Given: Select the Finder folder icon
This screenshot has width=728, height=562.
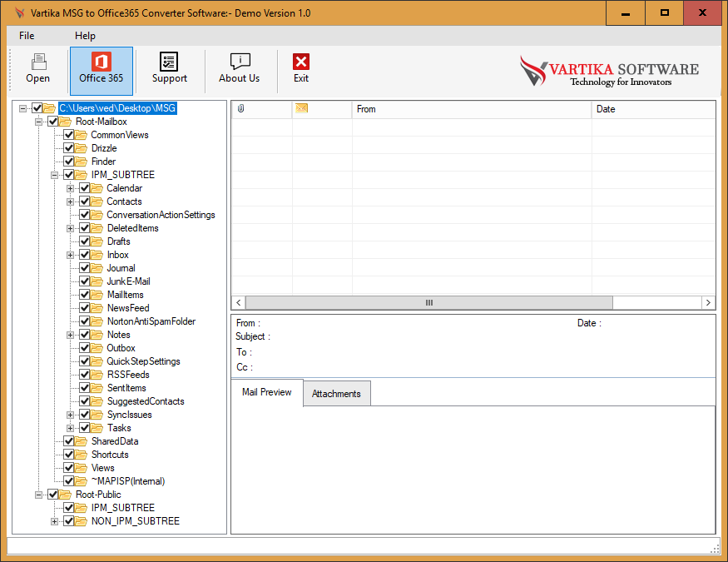Looking at the screenshot, I should coord(82,162).
